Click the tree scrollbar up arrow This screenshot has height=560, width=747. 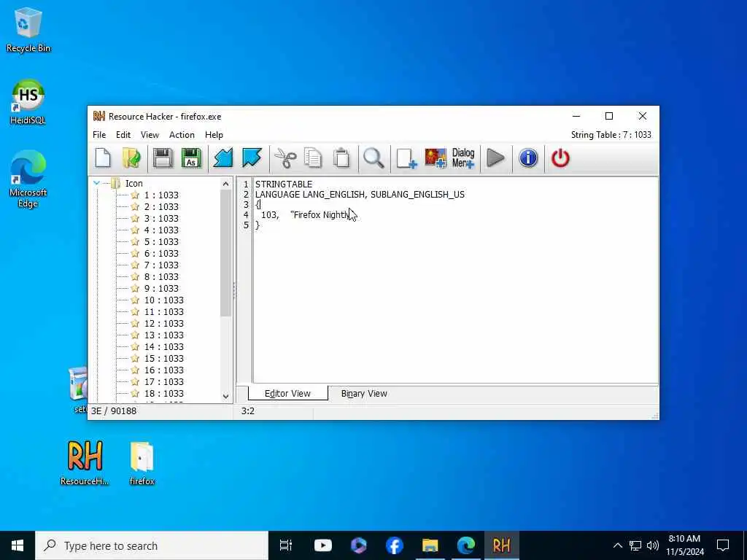(226, 184)
